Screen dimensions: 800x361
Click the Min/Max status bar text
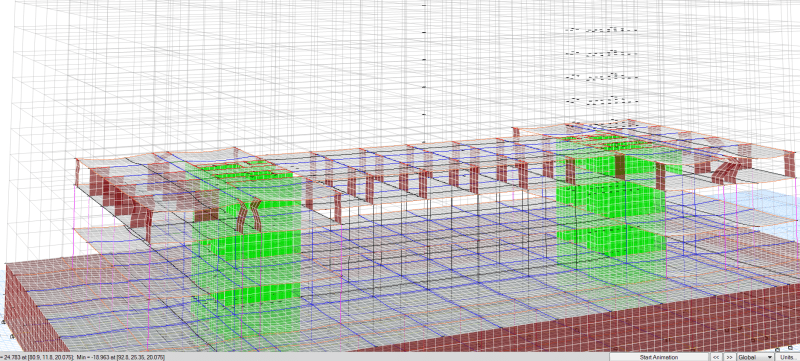[x=82, y=357]
